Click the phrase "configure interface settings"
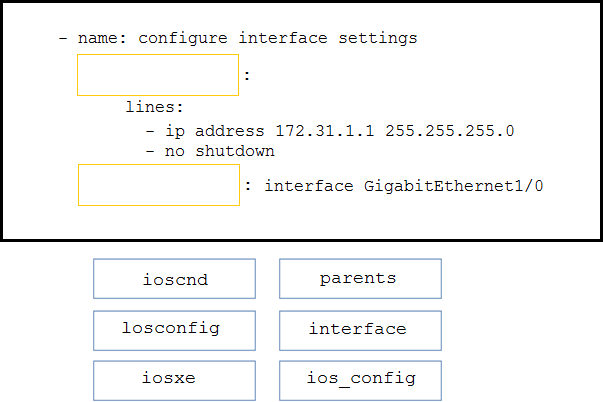Screen dimensions: 603x402 [277, 39]
